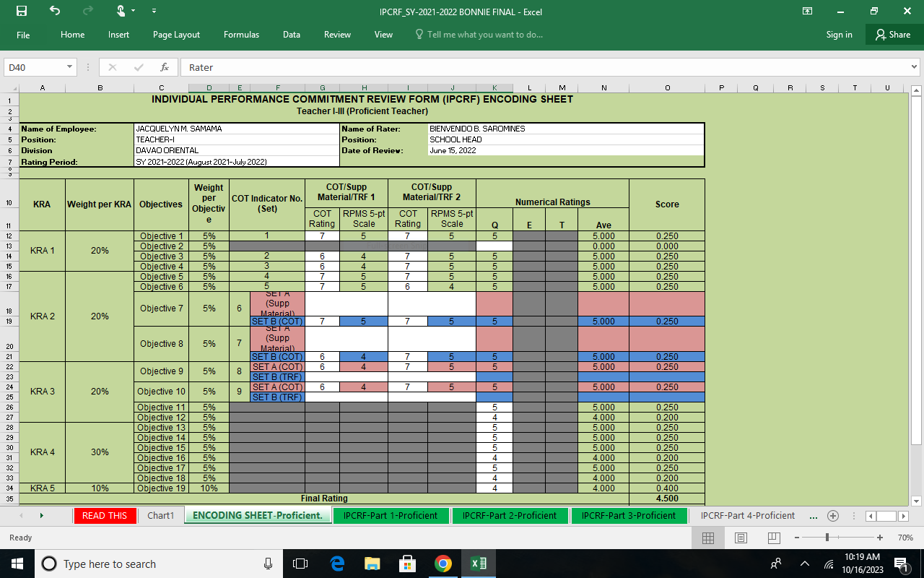
Task: Click the zoom in plus button
Action: click(x=880, y=538)
